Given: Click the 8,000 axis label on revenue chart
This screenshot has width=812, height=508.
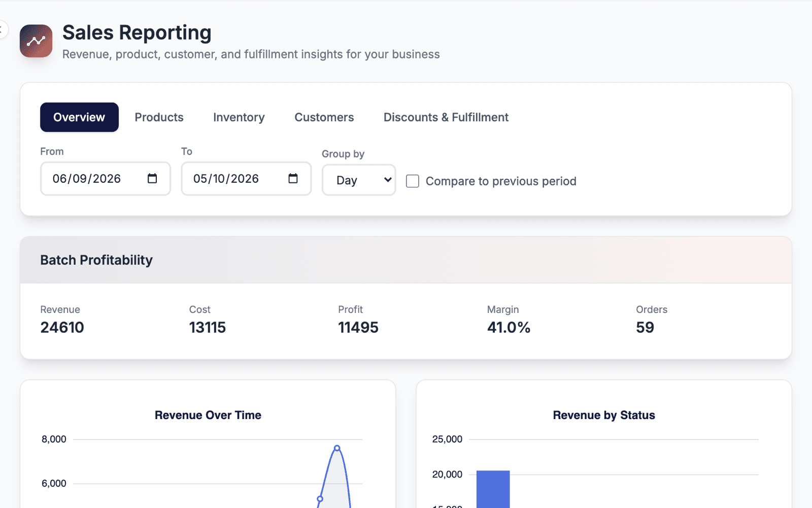Looking at the screenshot, I should click(54, 439).
